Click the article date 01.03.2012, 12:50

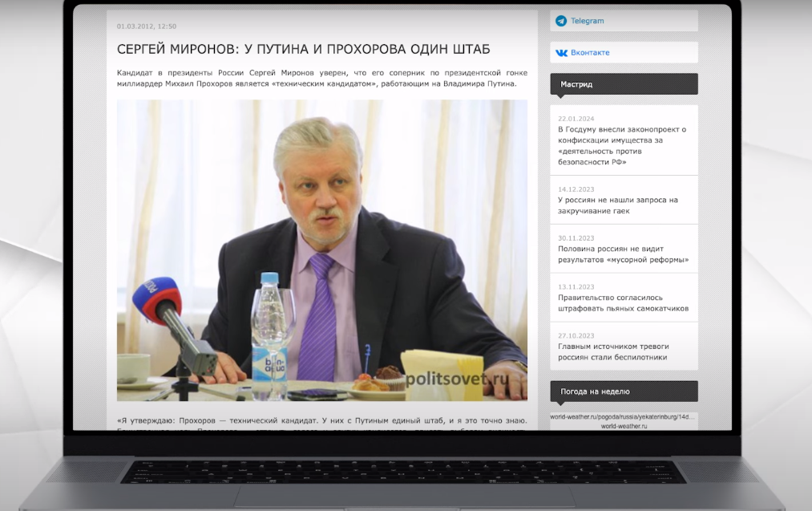point(147,26)
